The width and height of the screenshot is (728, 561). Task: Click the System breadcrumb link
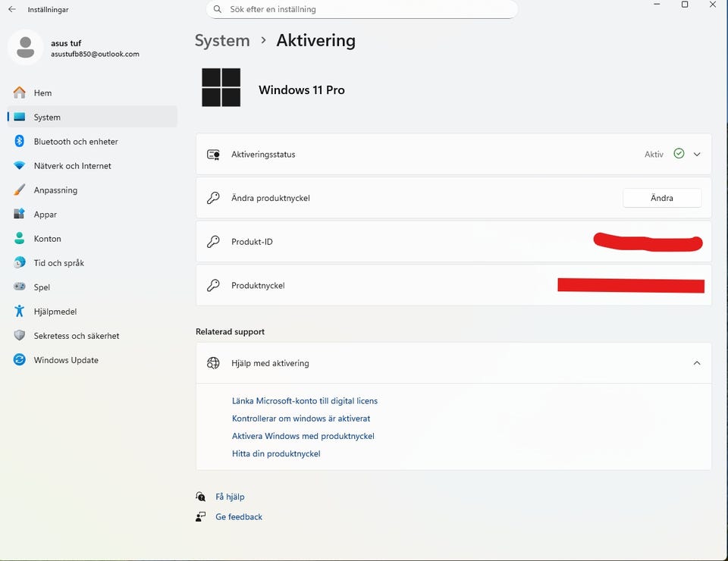222,41
